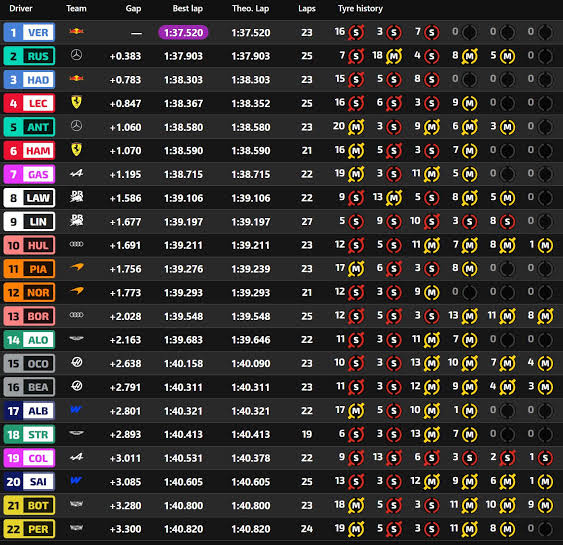Click HAD best lap 1:38.303
Viewport: 563px width, 545px height.
183,80
